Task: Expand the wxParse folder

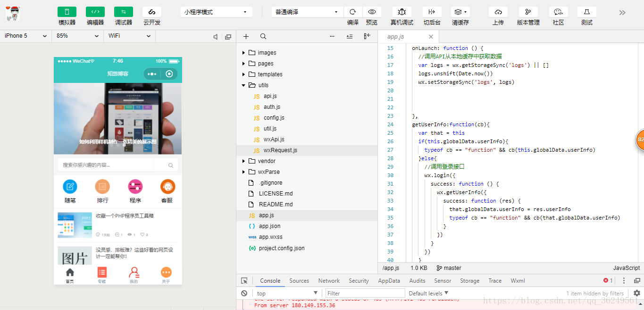Action: coord(243,172)
